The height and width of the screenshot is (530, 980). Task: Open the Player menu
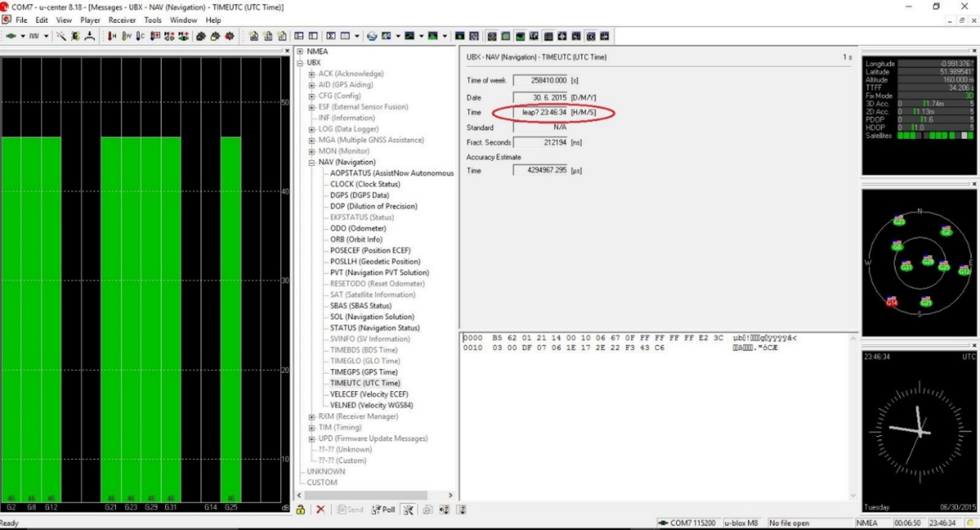[90, 20]
